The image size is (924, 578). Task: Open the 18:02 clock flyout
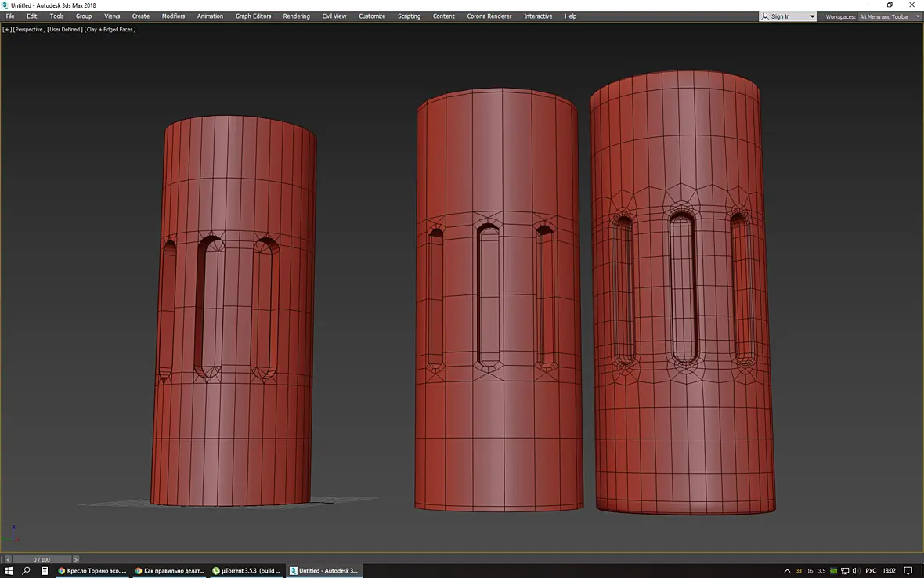(x=890, y=570)
